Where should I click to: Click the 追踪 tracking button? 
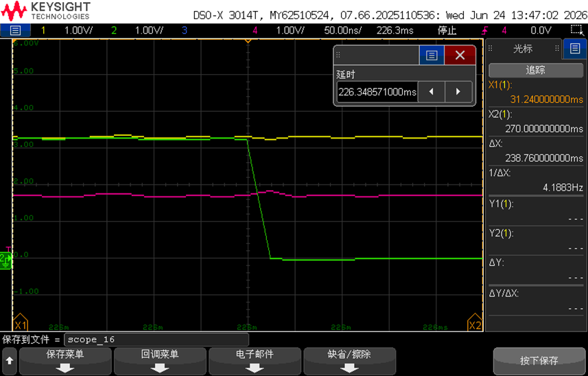(536, 71)
